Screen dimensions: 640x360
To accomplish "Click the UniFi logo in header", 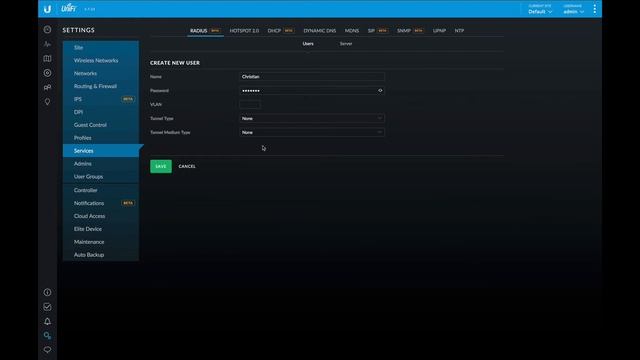I will coord(69,8).
